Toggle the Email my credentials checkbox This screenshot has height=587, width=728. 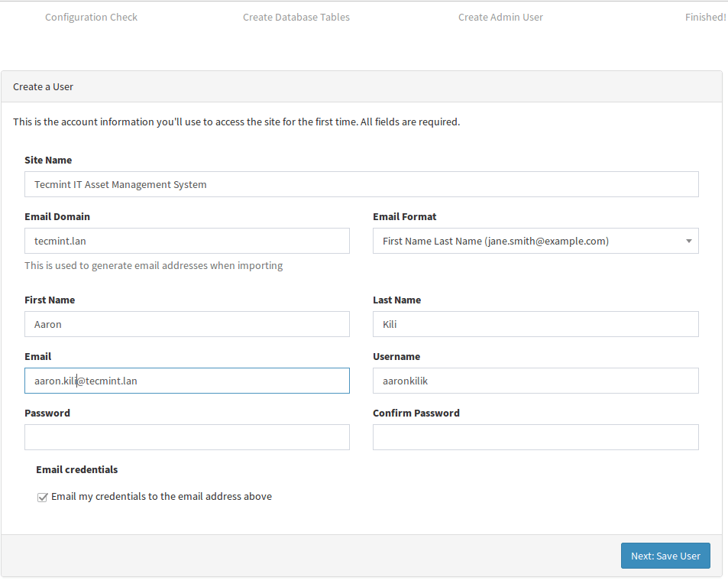pos(42,498)
